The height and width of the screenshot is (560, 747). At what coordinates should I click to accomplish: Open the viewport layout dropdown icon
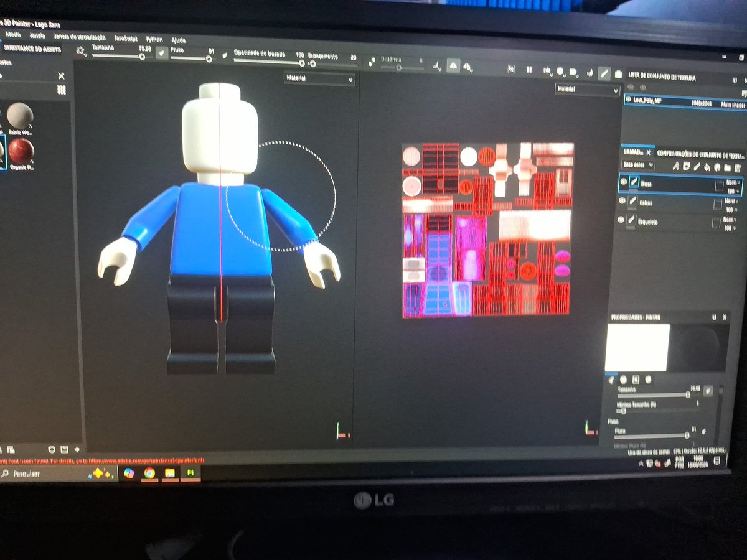tap(547, 70)
